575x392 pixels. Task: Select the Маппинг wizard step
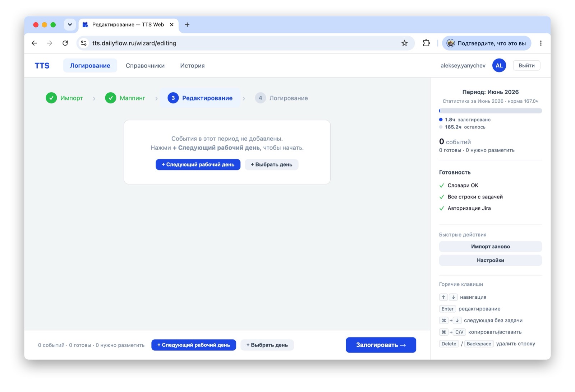click(125, 98)
